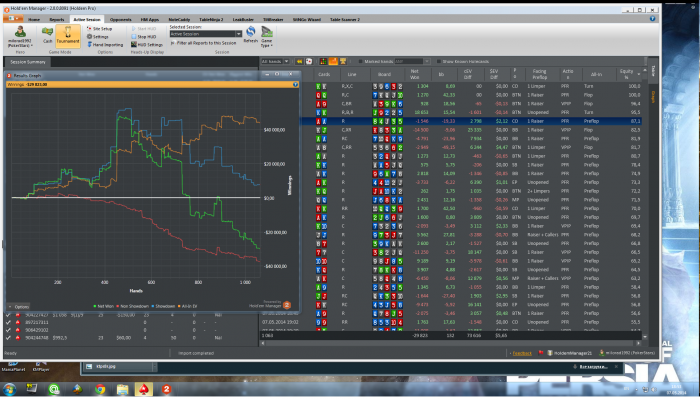Open the vertical Graph side tab
Image resolution: width=700 pixels, height=399 pixels.
653,96
